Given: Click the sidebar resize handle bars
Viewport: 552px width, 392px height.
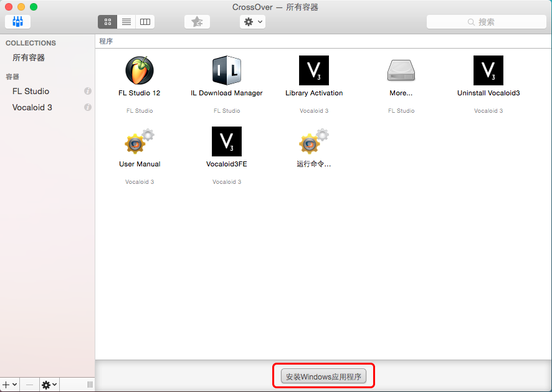Looking at the screenshot, I should (x=90, y=385).
